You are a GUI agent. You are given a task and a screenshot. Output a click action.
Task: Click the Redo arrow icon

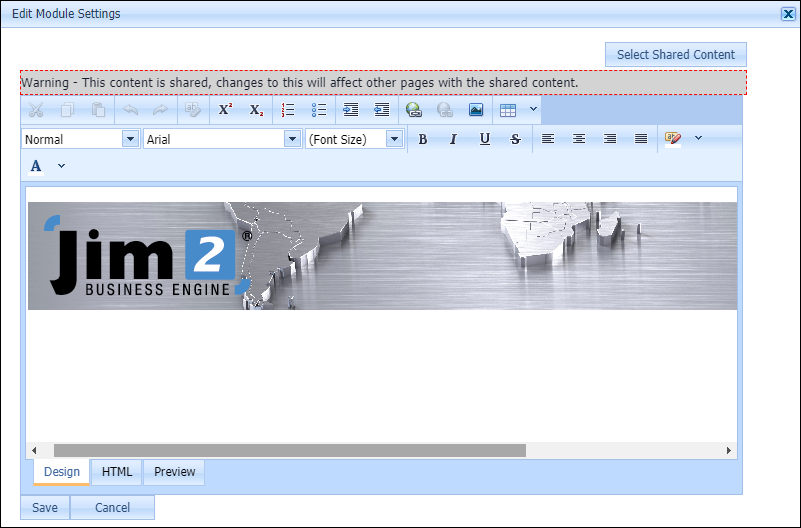click(161, 110)
